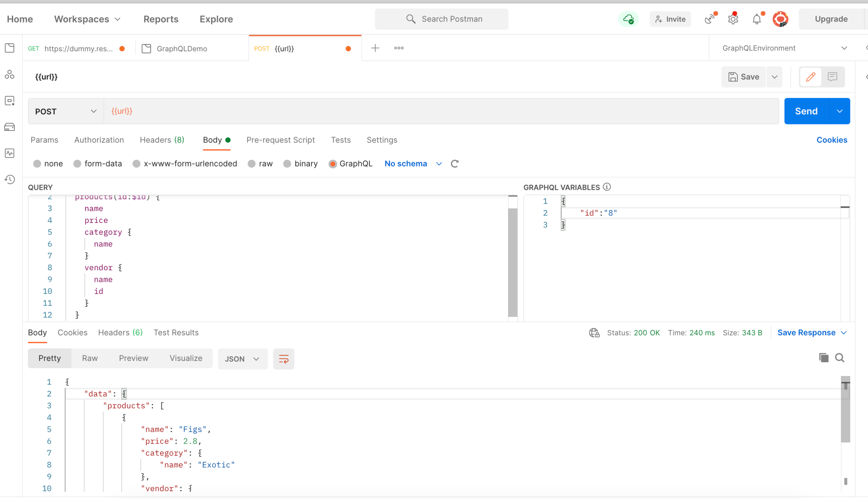
Task: Open the POST method dropdown
Action: tap(66, 111)
